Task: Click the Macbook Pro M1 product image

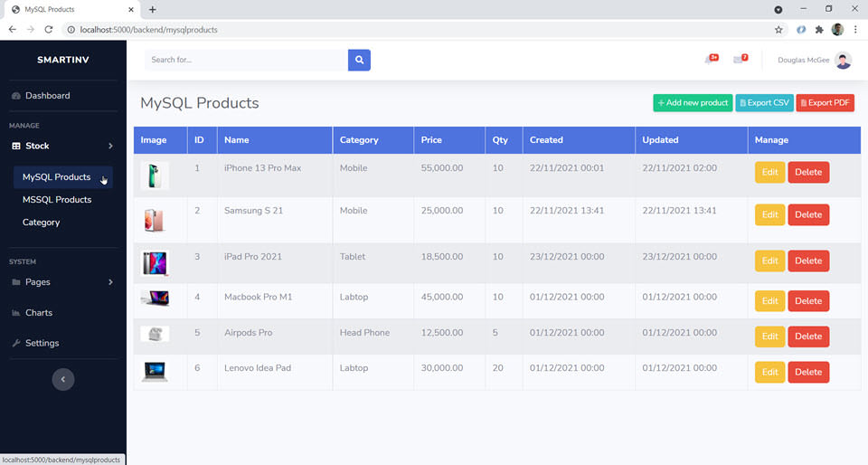Action: pyautogui.click(x=155, y=299)
